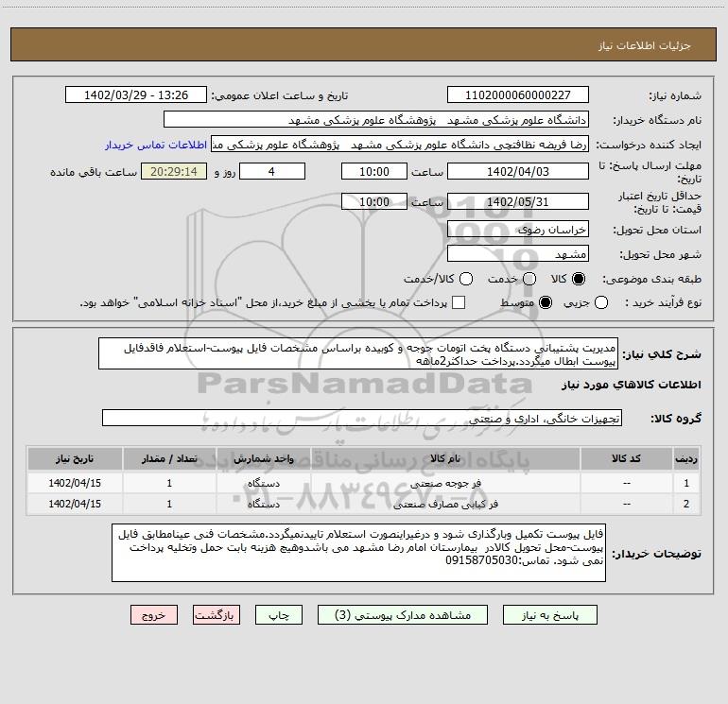Click the کد کالا column header
728x704 pixels.
point(626,458)
